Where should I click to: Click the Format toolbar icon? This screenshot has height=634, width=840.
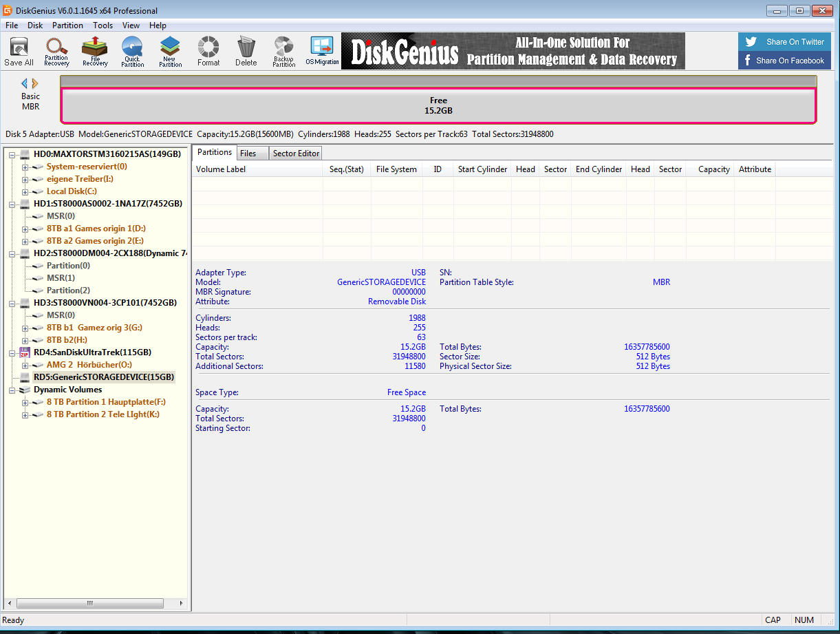208,52
